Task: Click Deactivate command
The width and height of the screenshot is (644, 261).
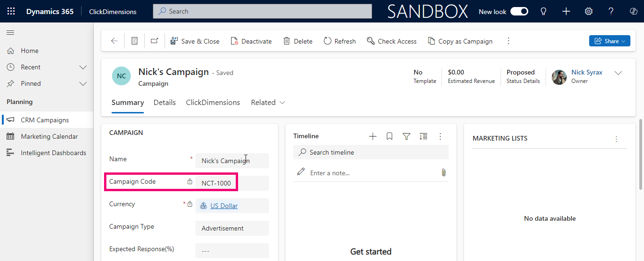Action: coord(251,41)
